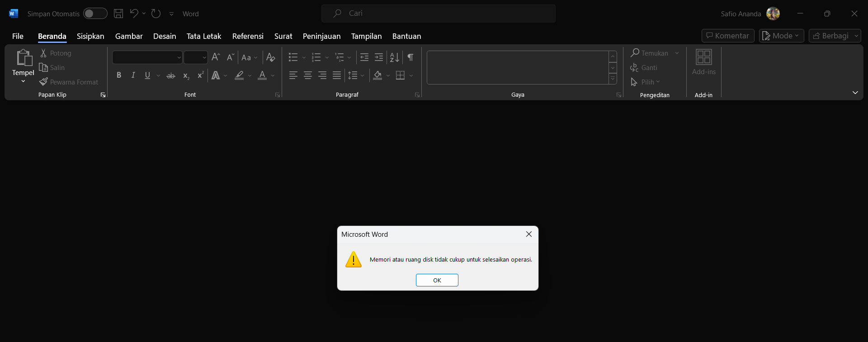Screen dimensions: 868x342
Task: Click the Multilevel List icon
Action: coord(339,57)
